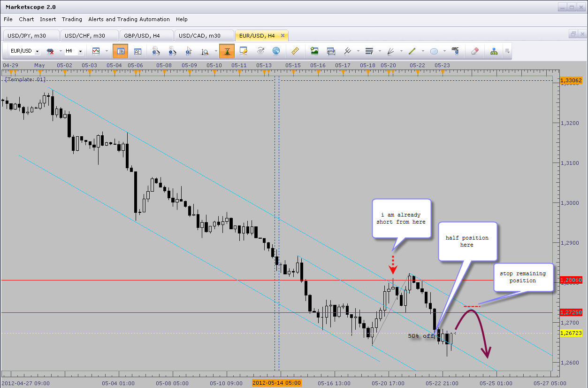Select the cursor zoom tool icon

point(189,51)
